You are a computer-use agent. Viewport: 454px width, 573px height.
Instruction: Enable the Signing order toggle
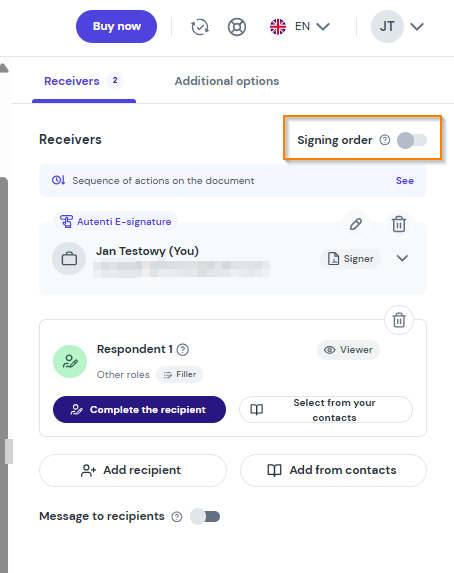(412, 140)
